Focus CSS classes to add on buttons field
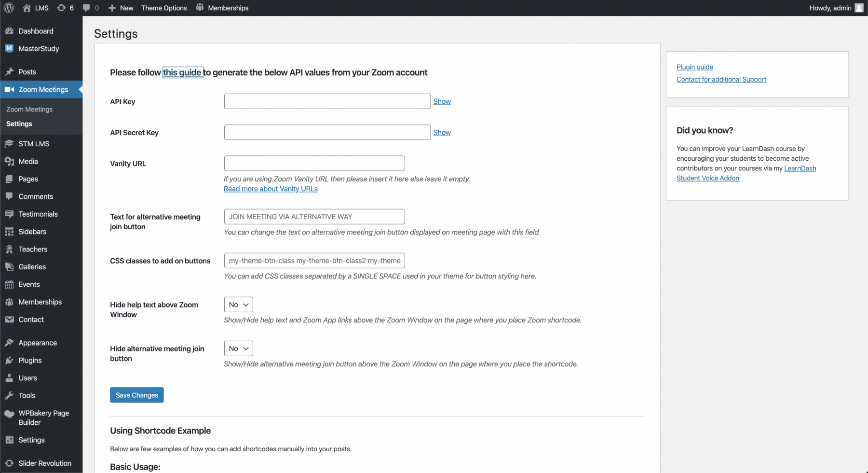Image resolution: width=868 pixels, height=473 pixels. pos(314,261)
